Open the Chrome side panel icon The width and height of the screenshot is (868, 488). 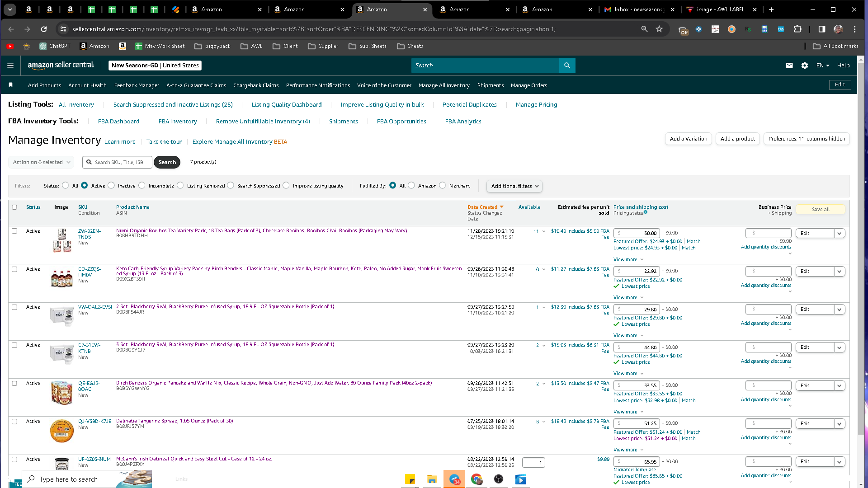tap(822, 29)
